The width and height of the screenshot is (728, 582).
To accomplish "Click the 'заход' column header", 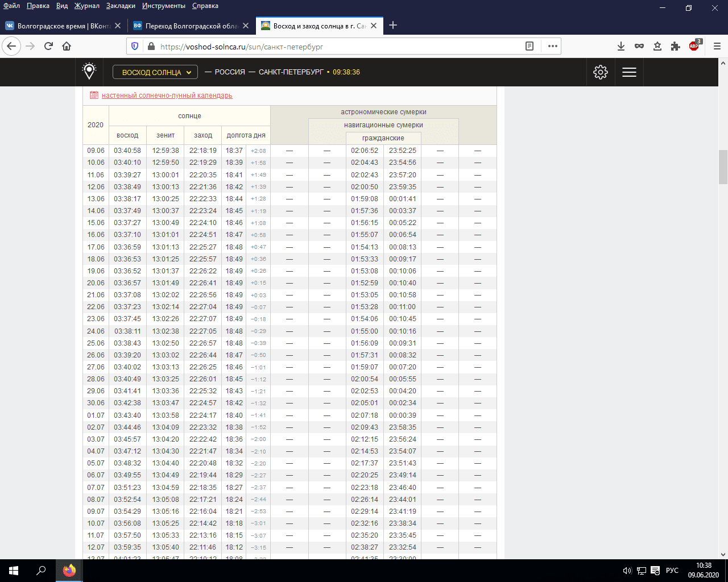I will click(203, 135).
